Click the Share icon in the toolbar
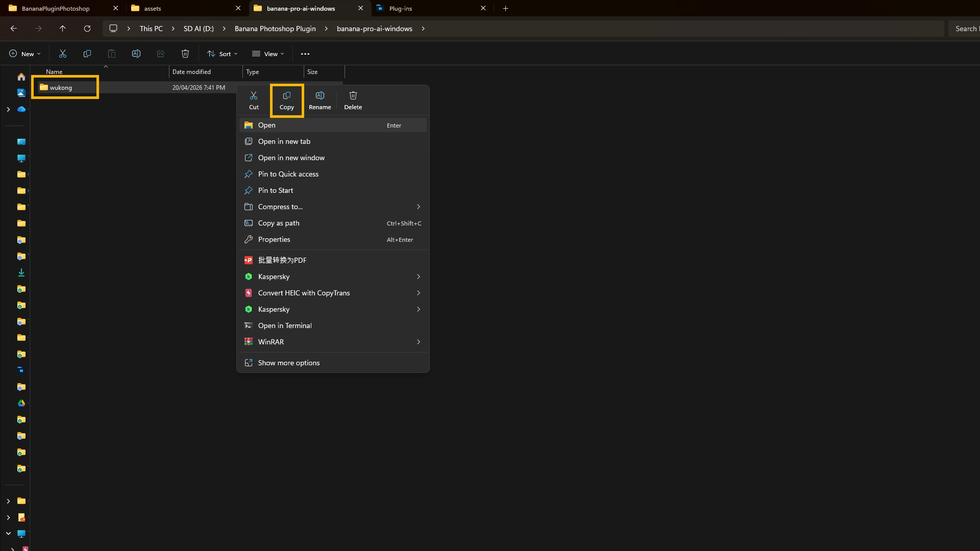980x551 pixels. pos(160,54)
